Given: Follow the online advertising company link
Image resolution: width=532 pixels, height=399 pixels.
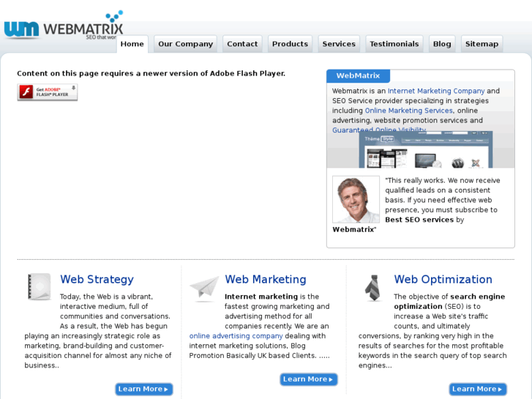Looking at the screenshot, I should point(236,336).
